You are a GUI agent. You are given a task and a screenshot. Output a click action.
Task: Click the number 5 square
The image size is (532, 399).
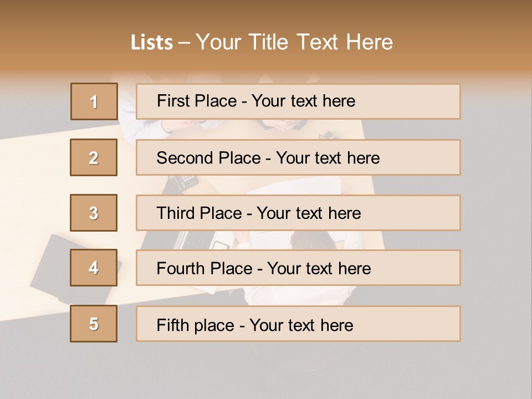pos(94,324)
